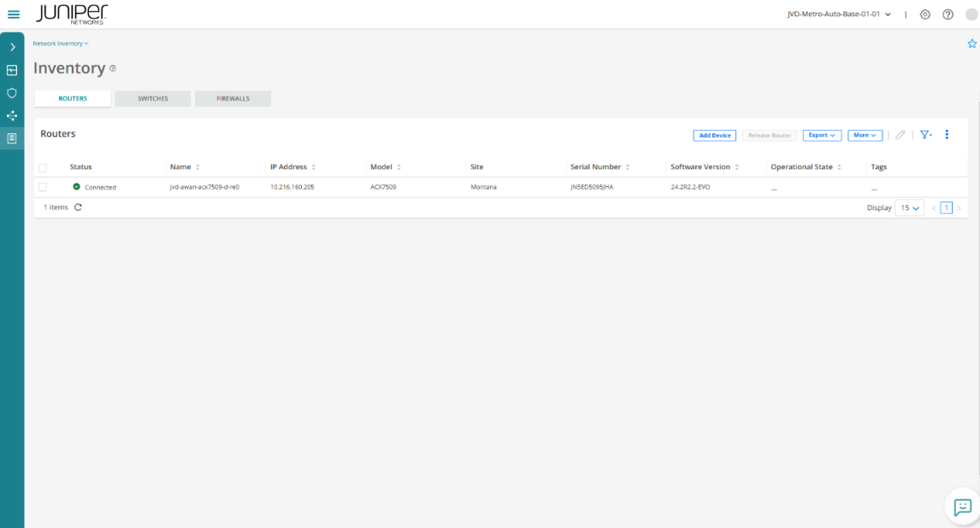The width and height of the screenshot is (980, 528).
Task: Toggle the select-all header checkbox
Action: point(43,168)
